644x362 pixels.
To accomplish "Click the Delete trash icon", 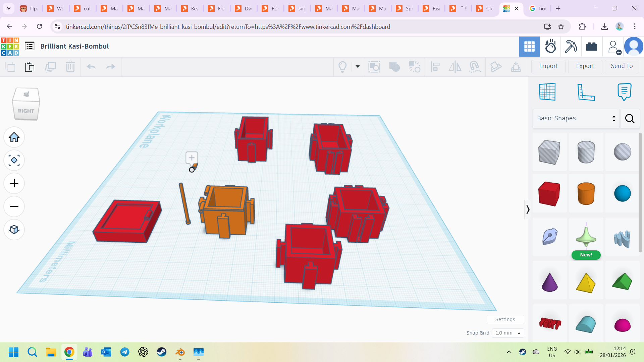I will [x=70, y=67].
